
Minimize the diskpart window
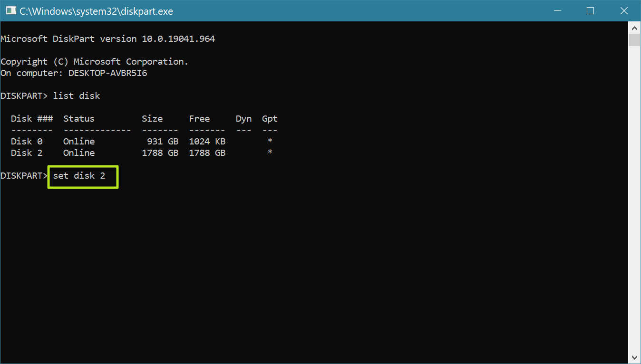(557, 10)
